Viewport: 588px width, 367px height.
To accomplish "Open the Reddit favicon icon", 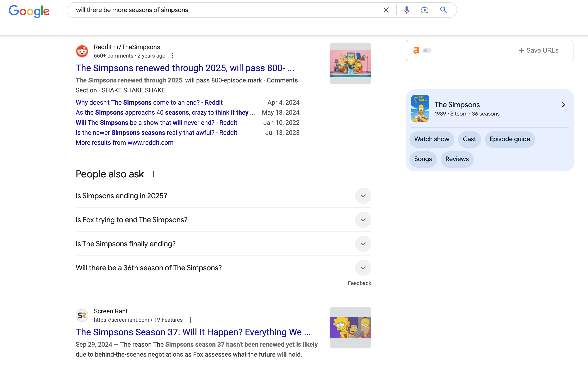I will coord(82,51).
